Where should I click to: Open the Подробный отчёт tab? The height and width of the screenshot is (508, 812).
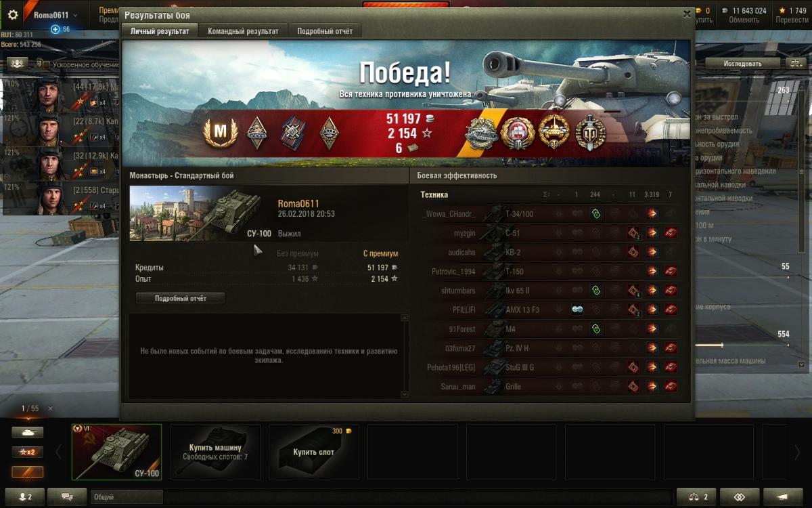pos(325,31)
